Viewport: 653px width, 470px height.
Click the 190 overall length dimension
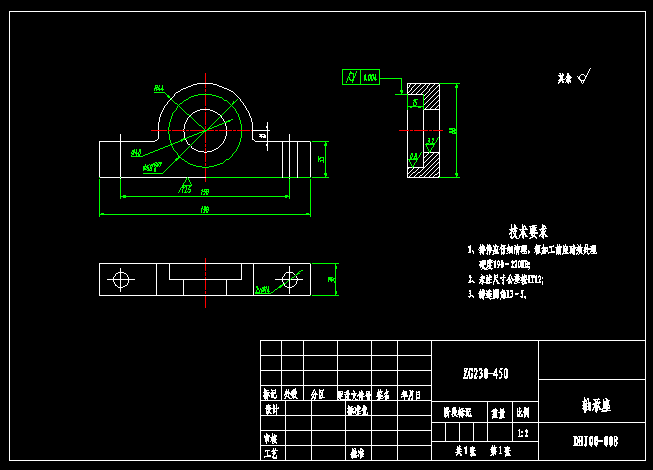click(x=205, y=210)
